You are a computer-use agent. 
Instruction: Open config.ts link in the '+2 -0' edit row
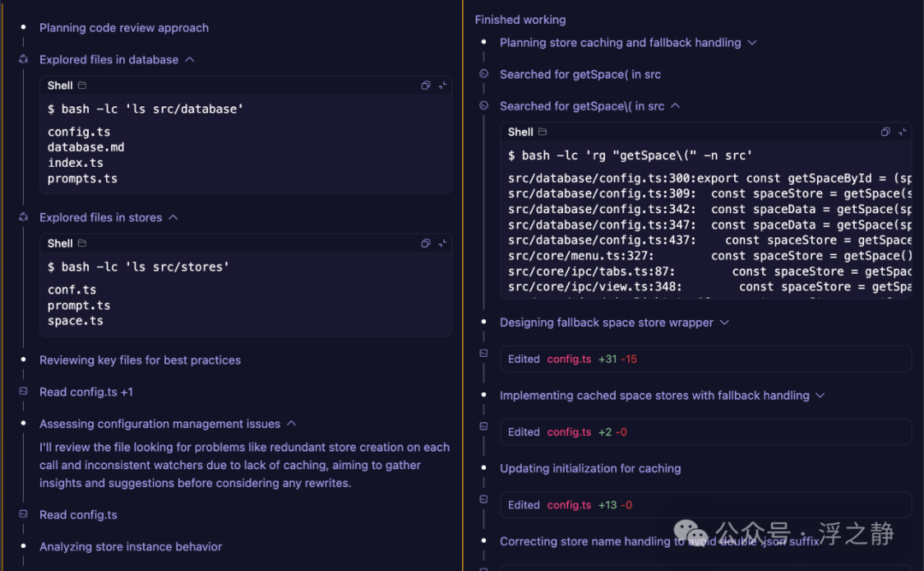[x=569, y=432]
